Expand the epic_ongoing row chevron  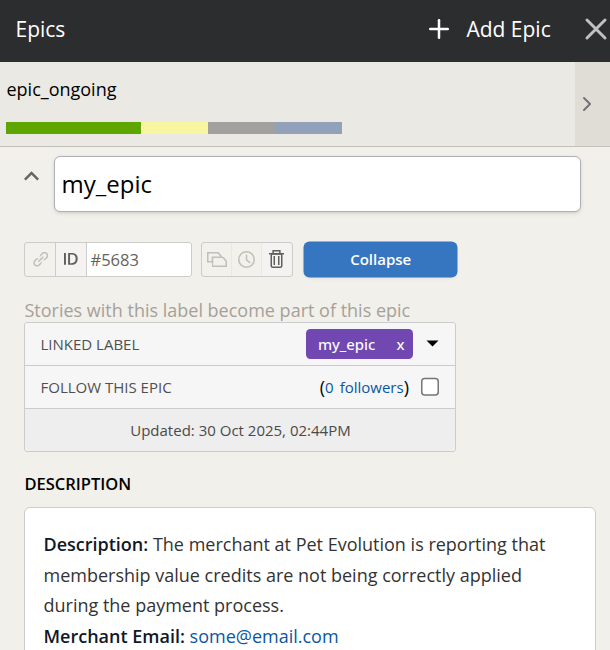(587, 104)
